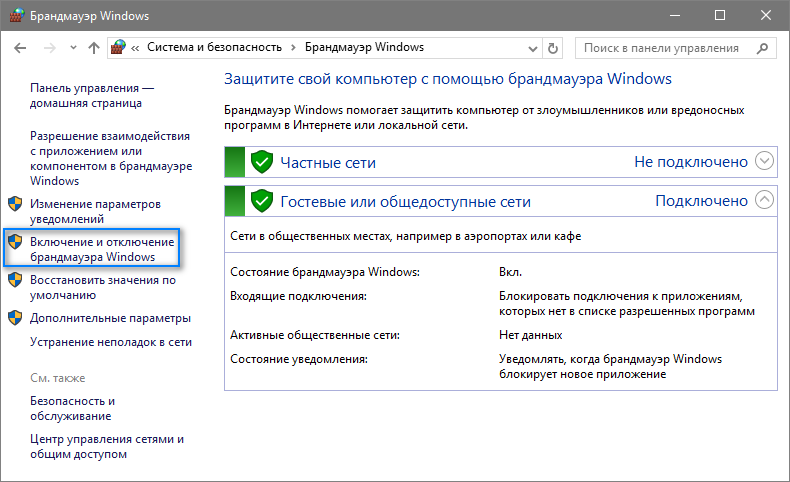Expand the Частные сети section chevron
Image resolution: width=790 pixels, height=482 pixels.
(x=765, y=161)
